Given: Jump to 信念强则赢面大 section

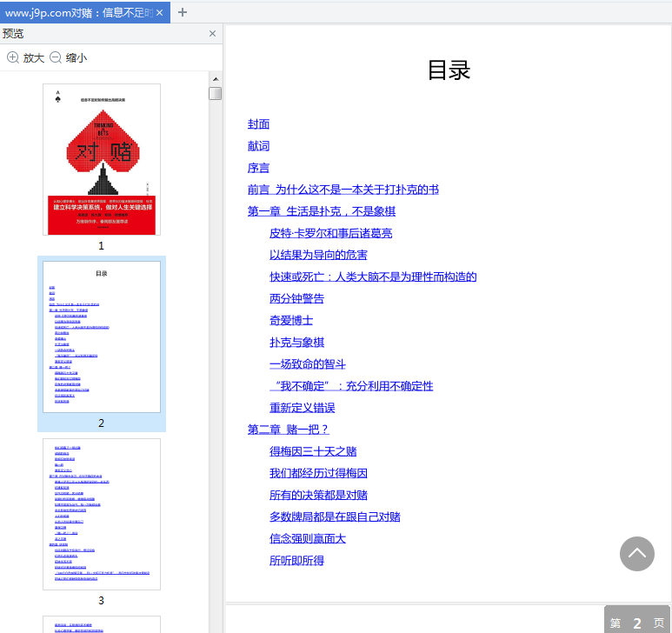Looking at the screenshot, I should 308,539.
